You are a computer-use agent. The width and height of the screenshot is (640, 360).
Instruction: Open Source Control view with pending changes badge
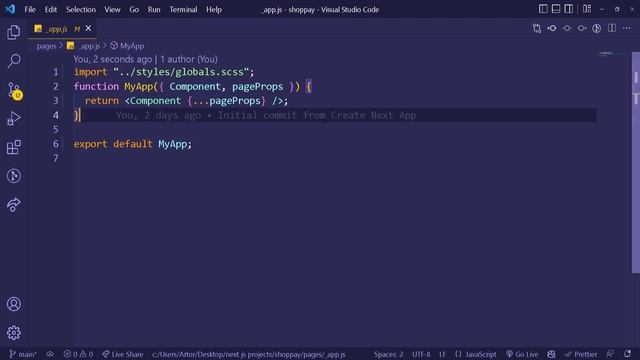14,90
